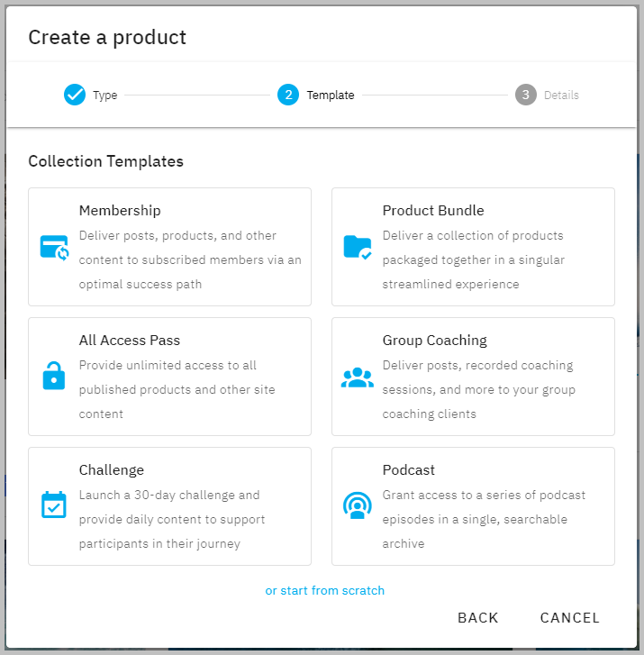Select the Details step label
The image size is (644, 655).
561,96
